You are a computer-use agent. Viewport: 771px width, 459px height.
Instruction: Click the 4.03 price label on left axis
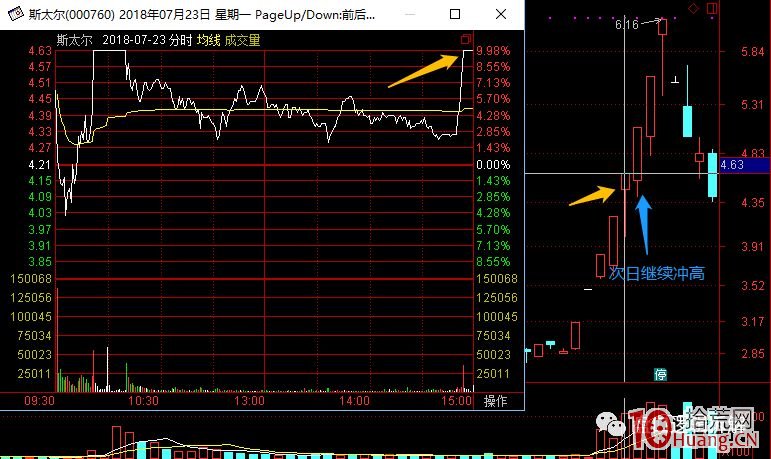tap(39, 213)
